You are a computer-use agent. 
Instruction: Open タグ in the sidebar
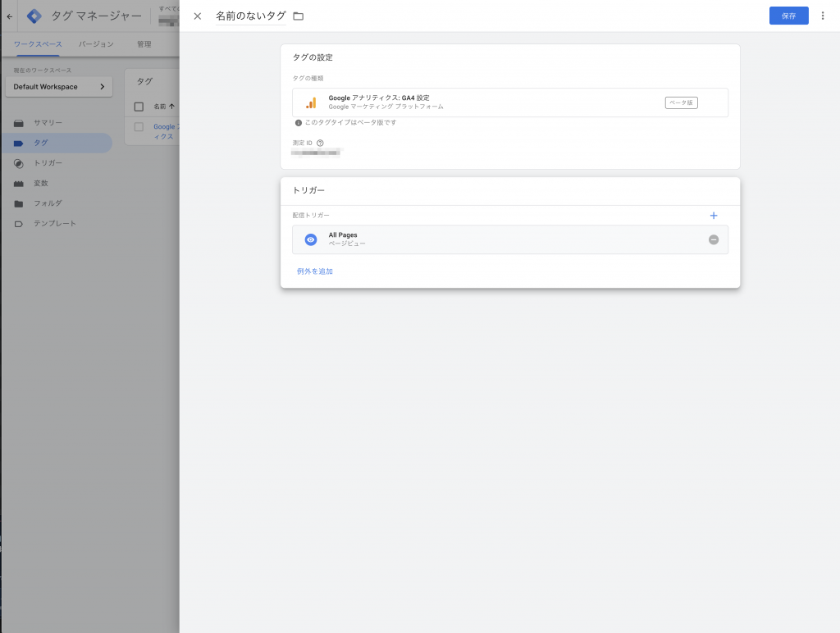pos(57,143)
